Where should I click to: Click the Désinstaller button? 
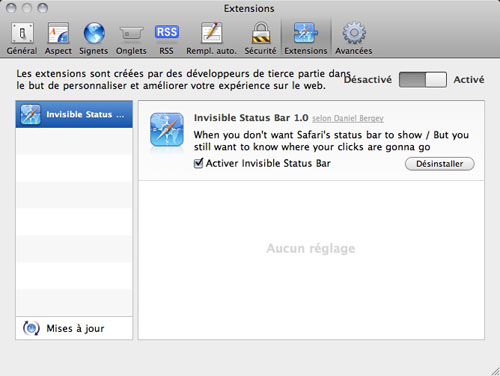tap(440, 164)
